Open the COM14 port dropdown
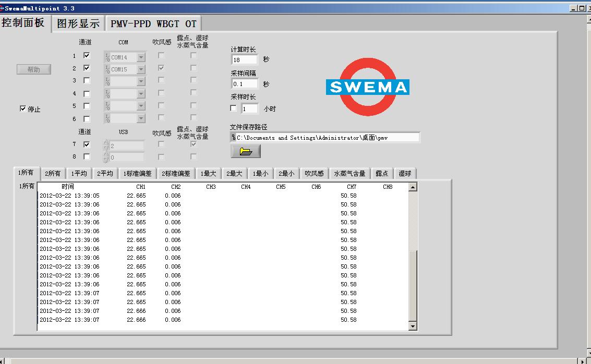This screenshot has height=364, width=591. click(141, 57)
